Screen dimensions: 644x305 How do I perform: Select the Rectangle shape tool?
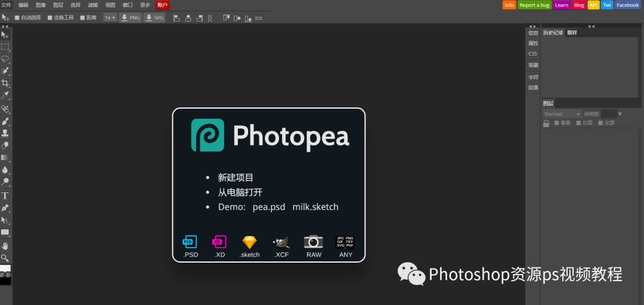[x=5, y=232]
